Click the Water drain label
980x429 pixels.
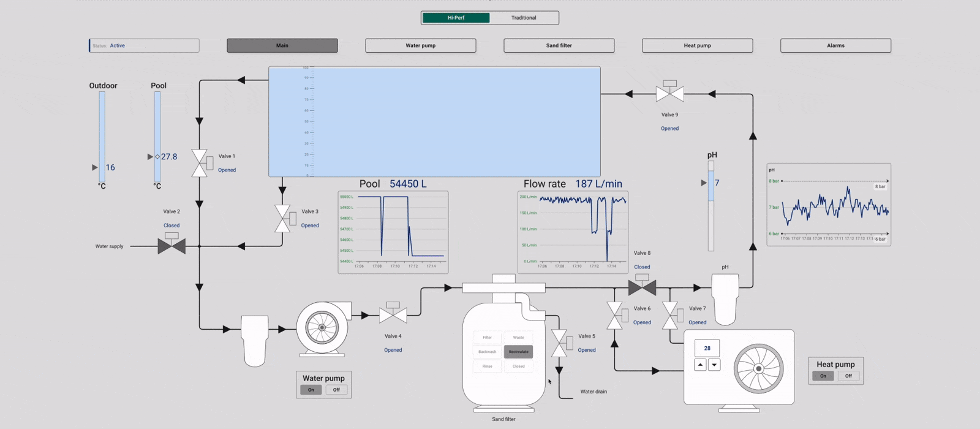pyautogui.click(x=594, y=392)
